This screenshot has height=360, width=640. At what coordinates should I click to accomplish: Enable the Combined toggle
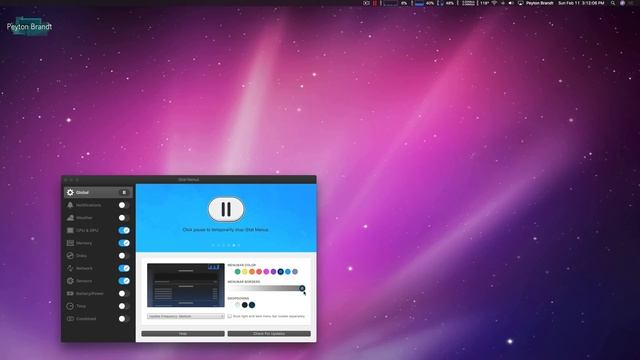124,318
